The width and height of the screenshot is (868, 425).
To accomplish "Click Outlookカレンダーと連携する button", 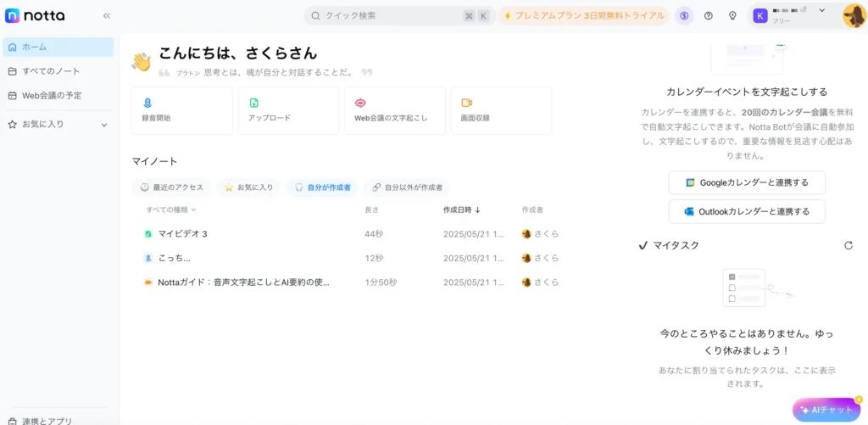I will pyautogui.click(x=747, y=212).
